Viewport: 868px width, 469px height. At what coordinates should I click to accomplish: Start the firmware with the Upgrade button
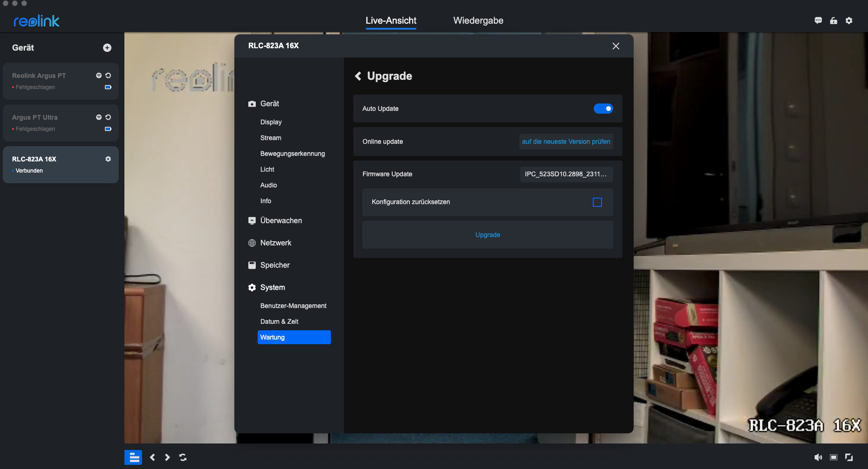click(x=488, y=235)
